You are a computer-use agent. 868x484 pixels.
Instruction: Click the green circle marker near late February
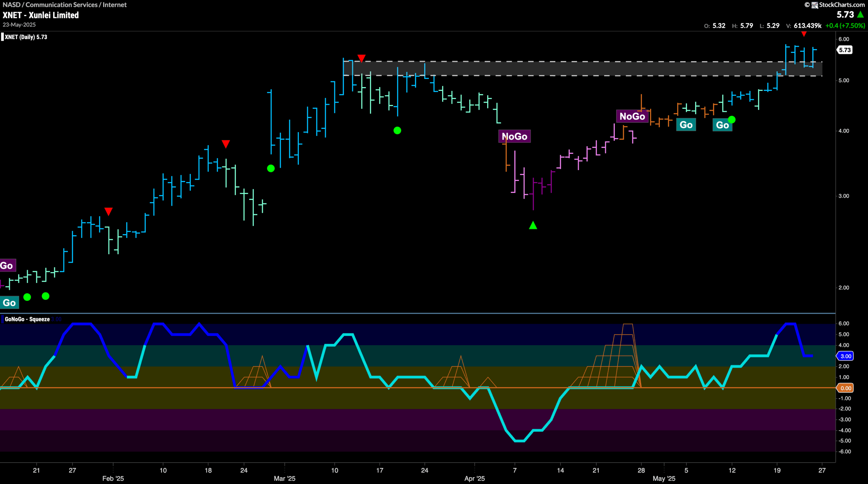click(x=271, y=168)
